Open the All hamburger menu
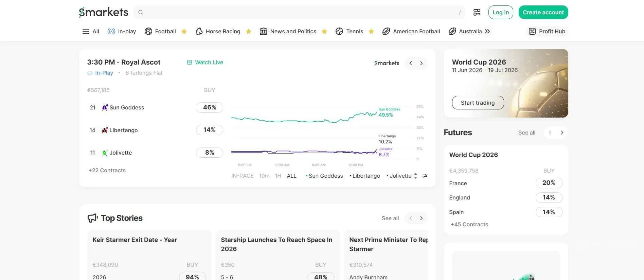Image resolution: width=644 pixels, height=280 pixels. pyautogui.click(x=91, y=31)
